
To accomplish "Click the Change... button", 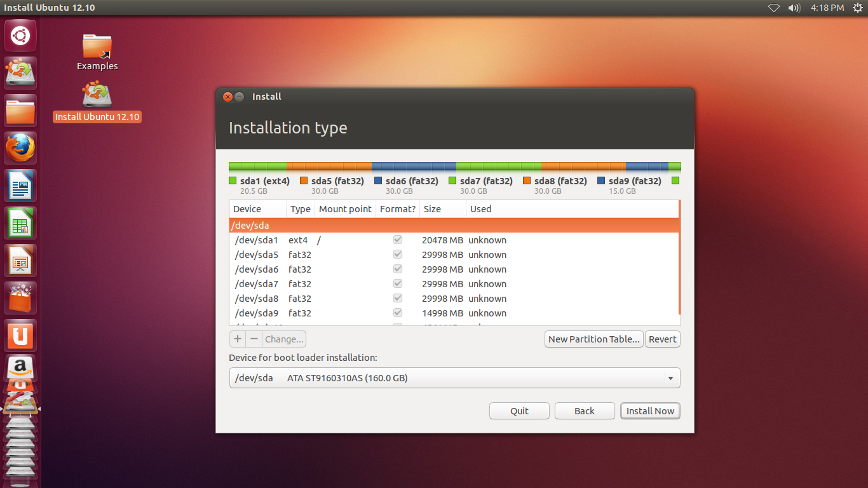I will coord(285,339).
